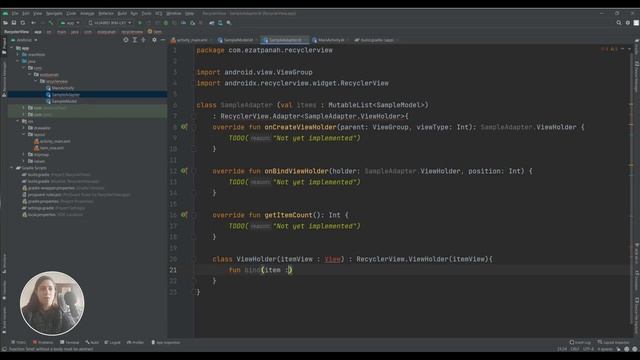Viewport: 640px width, 360px height.
Task: Click Collapse All icon in Project panel
Action: pos(143,40)
